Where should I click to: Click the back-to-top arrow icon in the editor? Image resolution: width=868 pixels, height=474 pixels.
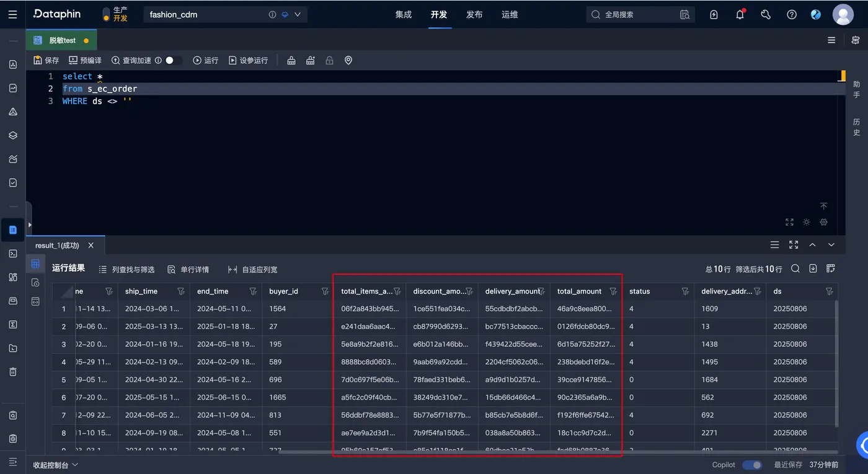(823, 206)
